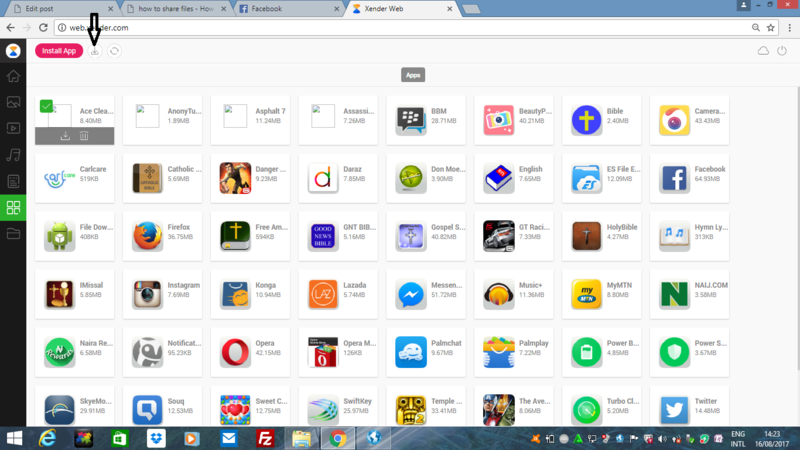Open Mail app from taskbar
The image size is (800, 450).
click(x=229, y=438)
